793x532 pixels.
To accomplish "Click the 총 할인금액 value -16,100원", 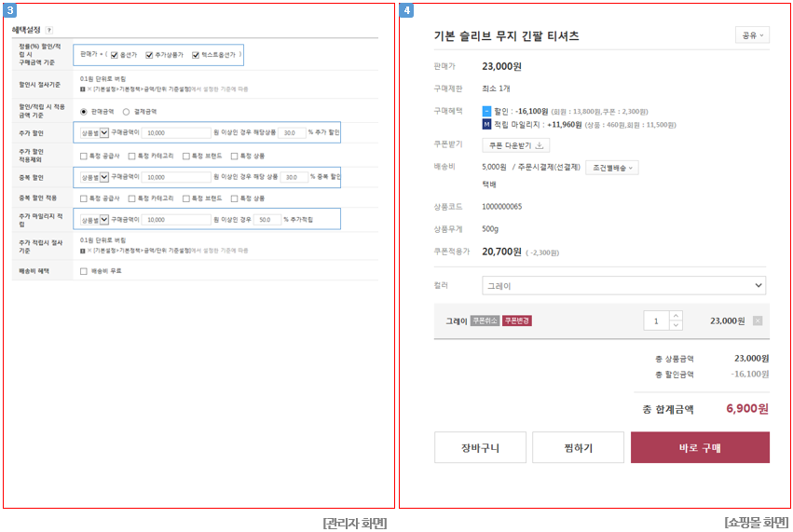I will (750, 375).
